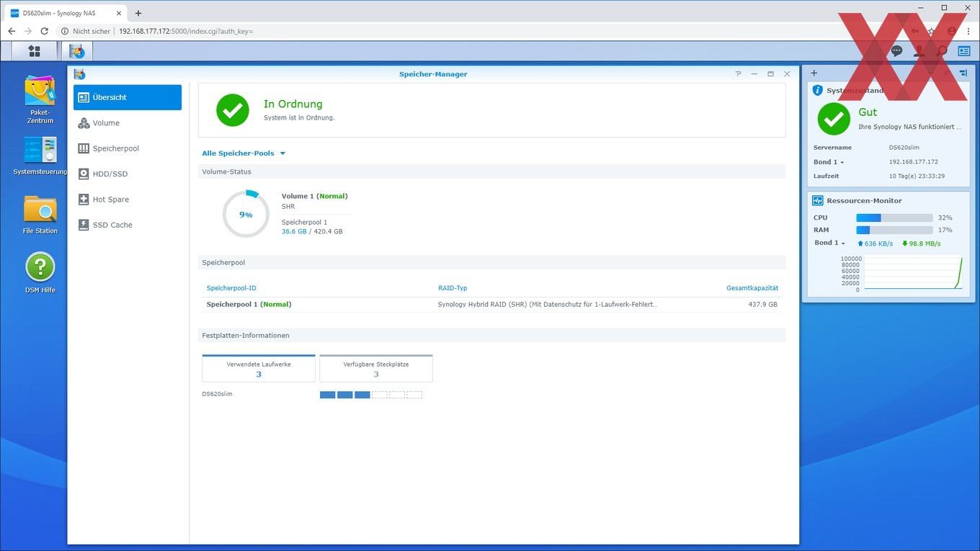This screenshot has height=551, width=980.
Task: Open Speicherpool in the sidebar
Action: (x=128, y=148)
